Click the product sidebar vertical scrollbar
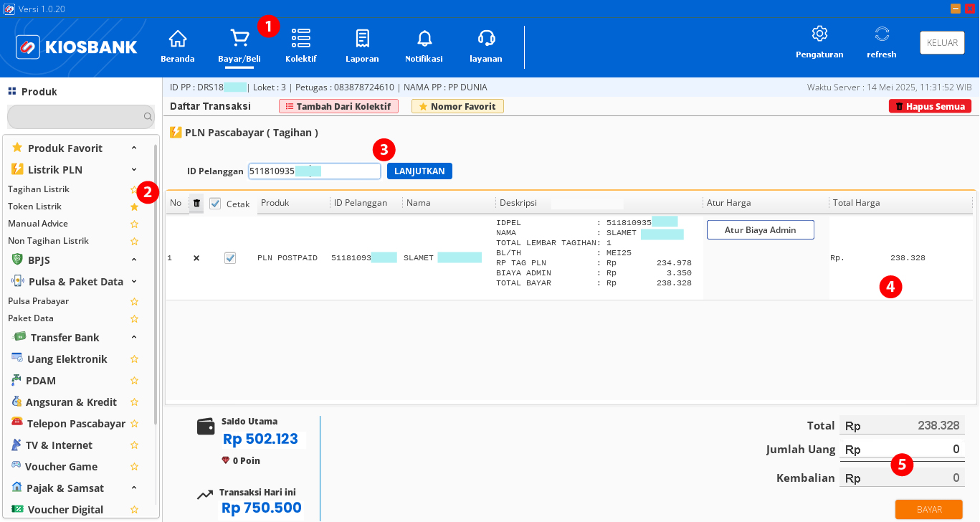Image resolution: width=980 pixels, height=522 pixels. [x=156, y=284]
